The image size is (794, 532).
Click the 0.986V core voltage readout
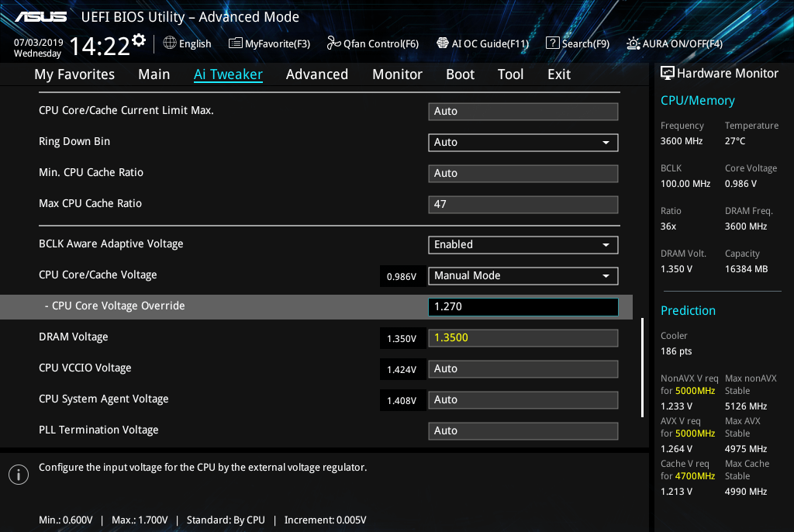(x=402, y=277)
